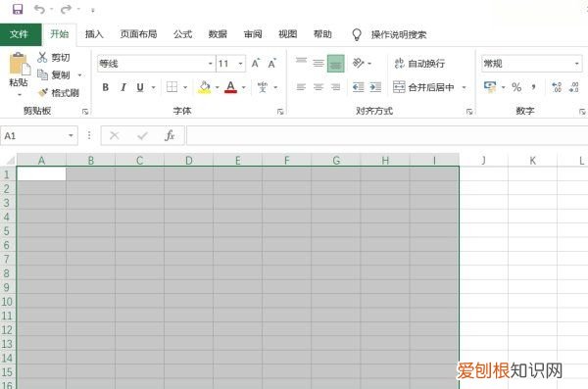Apply the yellow fill color bucket
Image resolution: width=588 pixels, height=389 pixels.
point(205,87)
